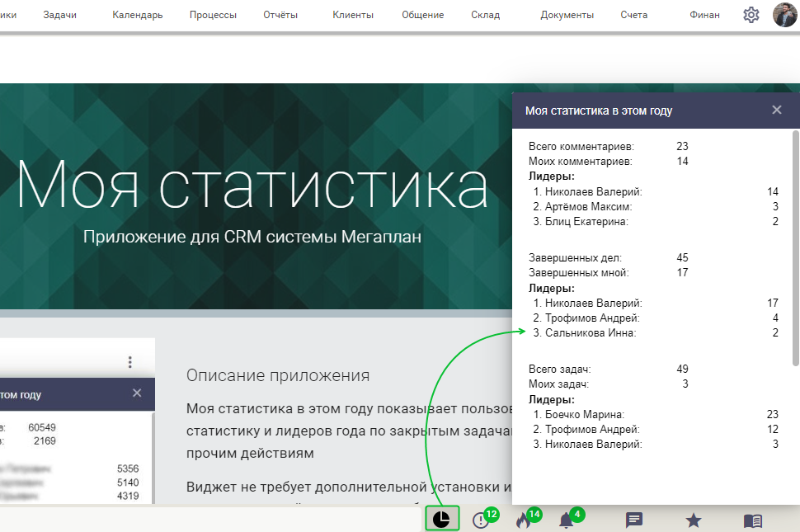This screenshot has width=800, height=532.
Task: Switch to the Клиенты section
Action: pos(353,14)
